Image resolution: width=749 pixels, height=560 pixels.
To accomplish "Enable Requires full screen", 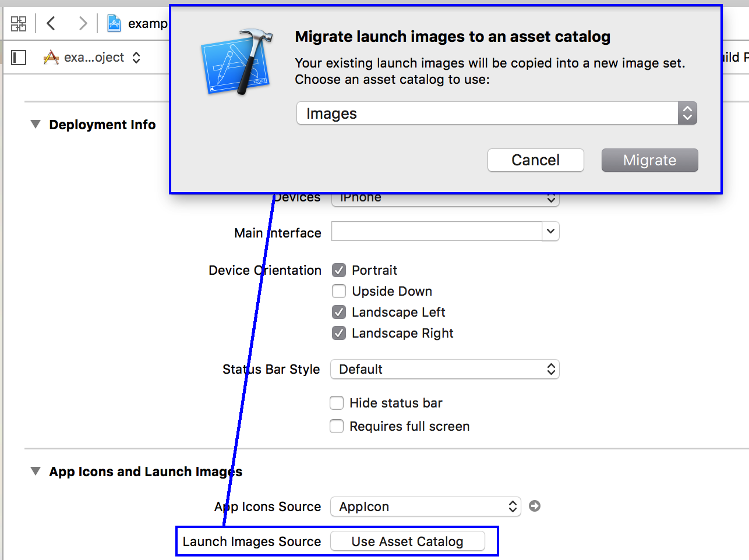I will click(x=337, y=426).
